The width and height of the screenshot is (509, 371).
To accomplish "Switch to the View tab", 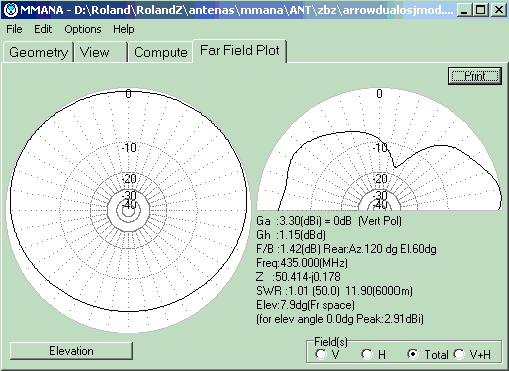I will pyautogui.click(x=101, y=52).
